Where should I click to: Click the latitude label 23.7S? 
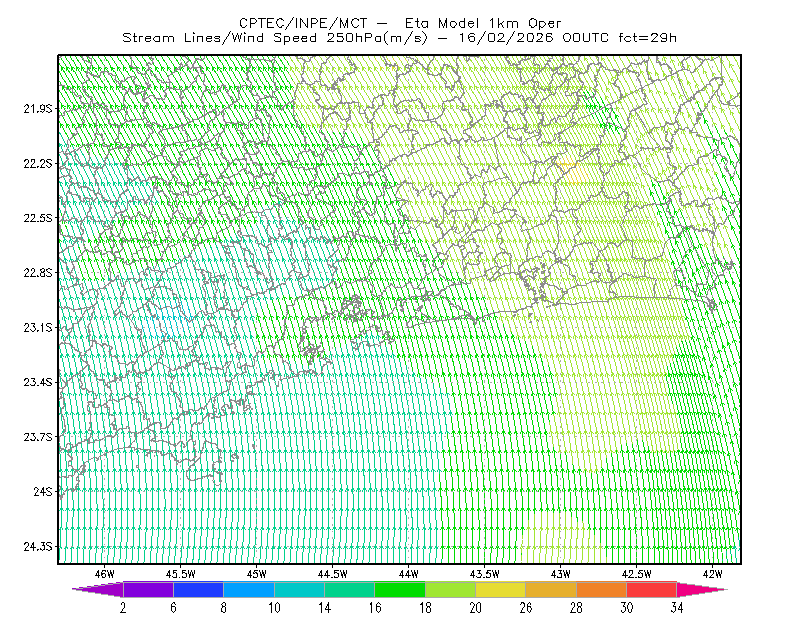coord(37,437)
